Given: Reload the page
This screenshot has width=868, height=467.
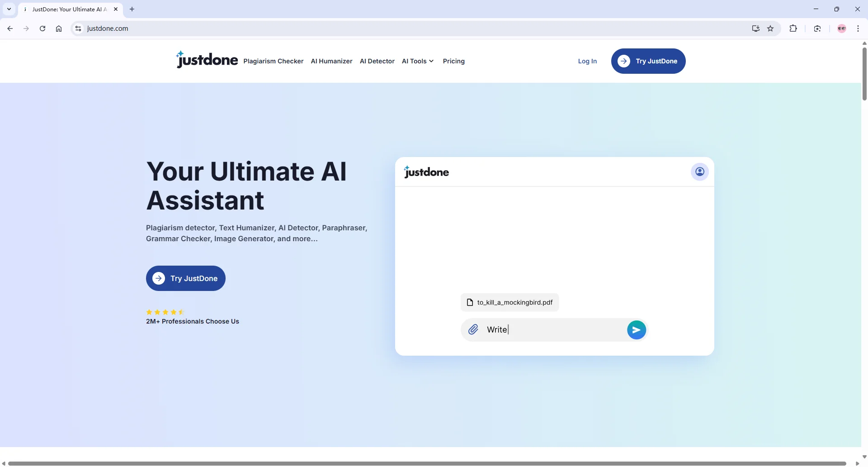Looking at the screenshot, I should click(x=42, y=29).
